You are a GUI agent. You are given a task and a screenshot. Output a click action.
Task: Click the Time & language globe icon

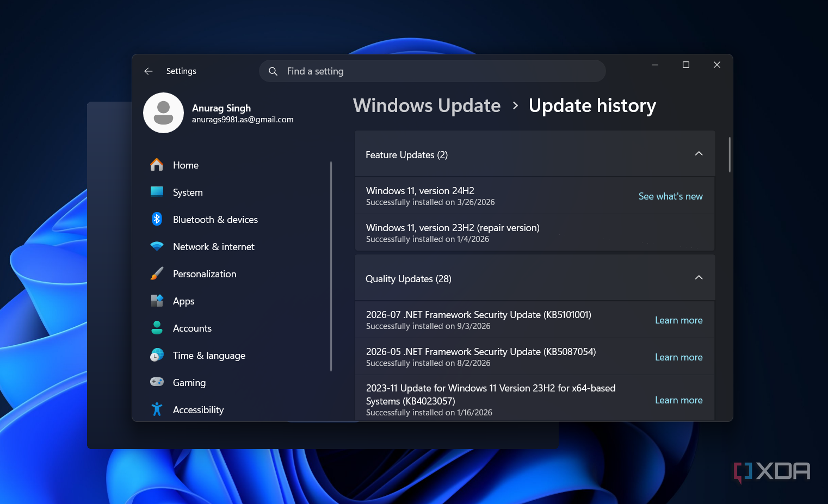pyautogui.click(x=157, y=355)
